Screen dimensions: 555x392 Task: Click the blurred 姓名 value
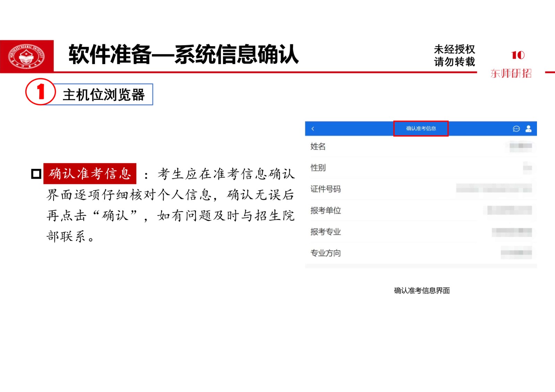point(521,146)
